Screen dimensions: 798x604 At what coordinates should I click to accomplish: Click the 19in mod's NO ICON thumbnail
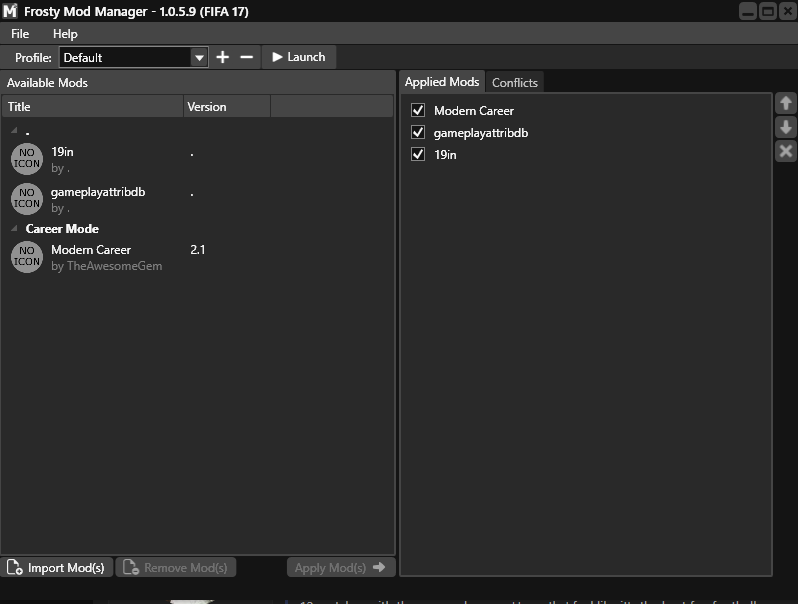coord(27,158)
